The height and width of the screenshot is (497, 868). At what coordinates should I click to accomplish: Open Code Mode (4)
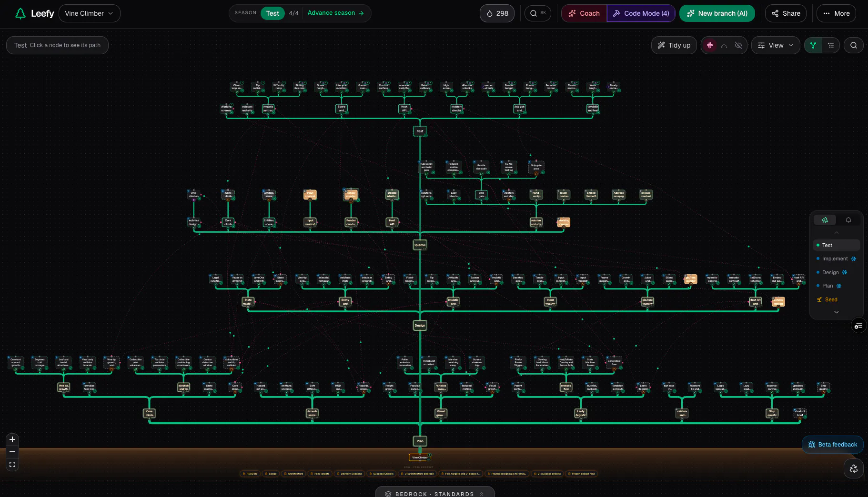click(641, 13)
